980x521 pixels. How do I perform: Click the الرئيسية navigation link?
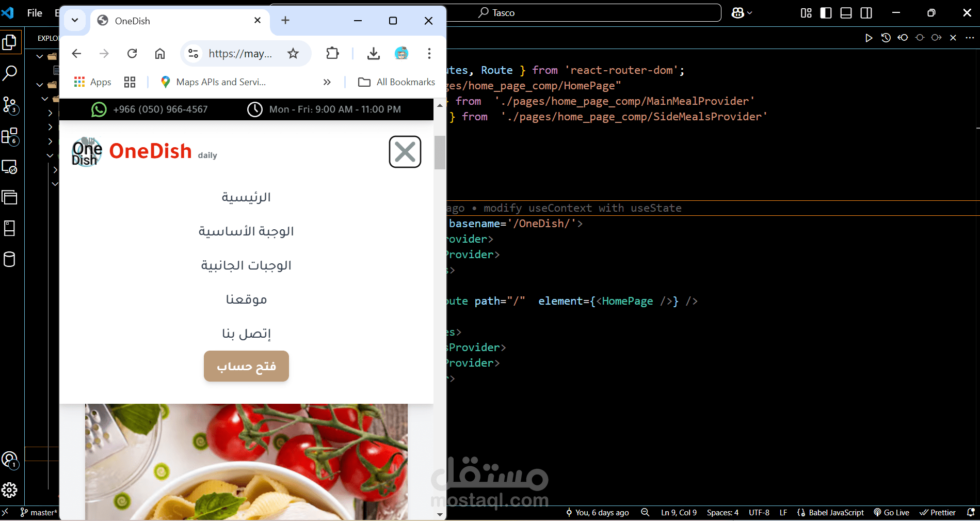pyautogui.click(x=246, y=197)
